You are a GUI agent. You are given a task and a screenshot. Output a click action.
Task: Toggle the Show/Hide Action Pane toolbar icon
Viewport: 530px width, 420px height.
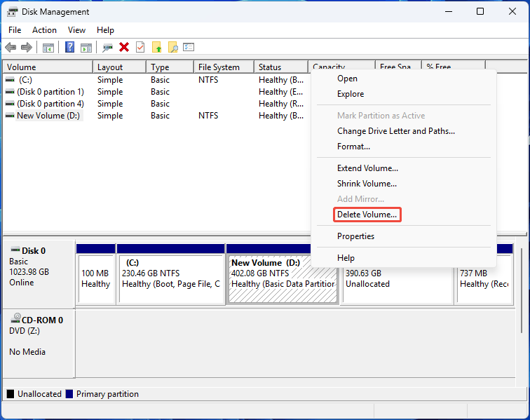86,48
